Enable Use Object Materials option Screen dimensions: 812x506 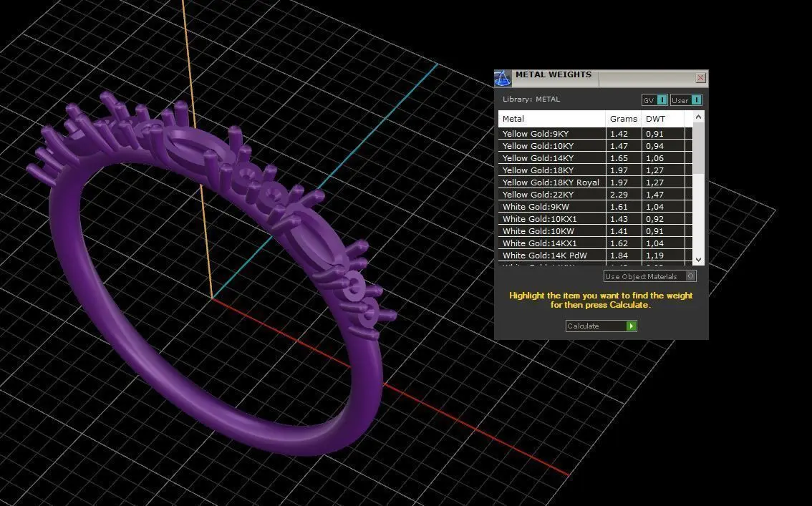[x=650, y=276]
